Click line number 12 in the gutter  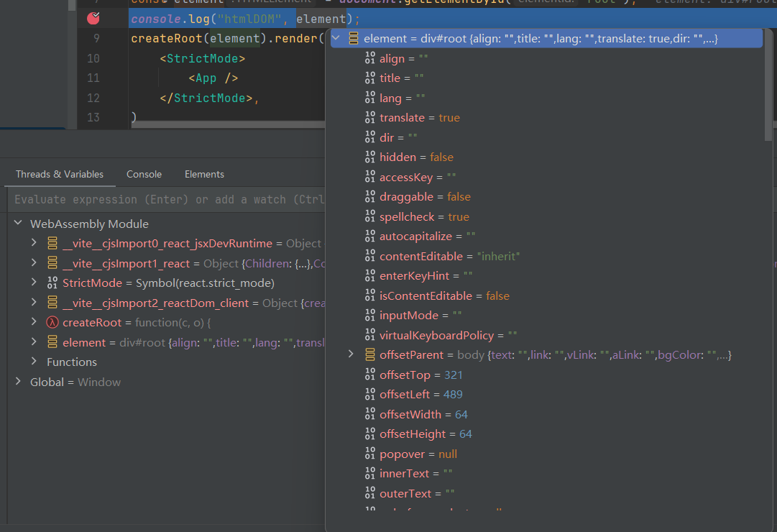tap(93, 98)
